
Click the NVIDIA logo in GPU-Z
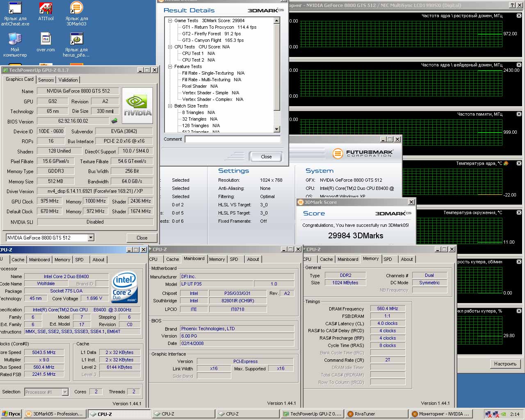(x=137, y=105)
